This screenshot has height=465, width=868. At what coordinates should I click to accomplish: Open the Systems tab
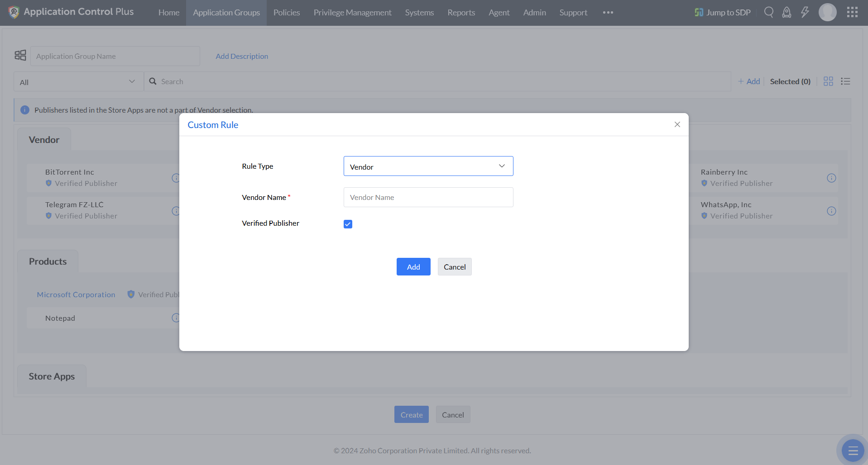419,13
